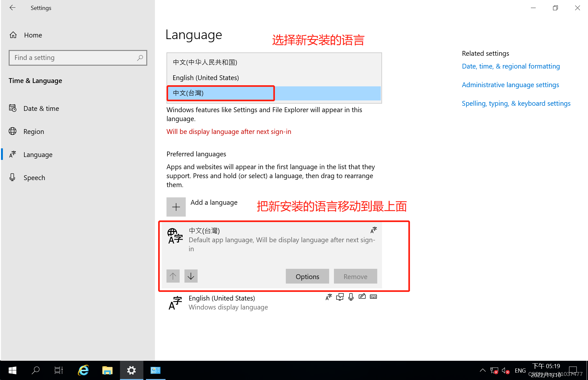This screenshot has width=588, height=380.
Task: Launch Internet Explorer from the taskbar
Action: pos(83,370)
